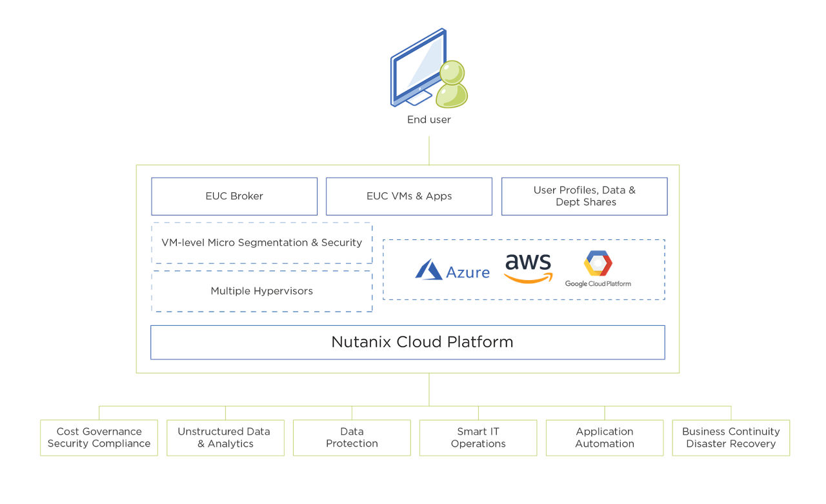Image resolution: width=826 pixels, height=504 pixels.
Task: Select the Google Cloud Platform logo
Action: click(597, 268)
